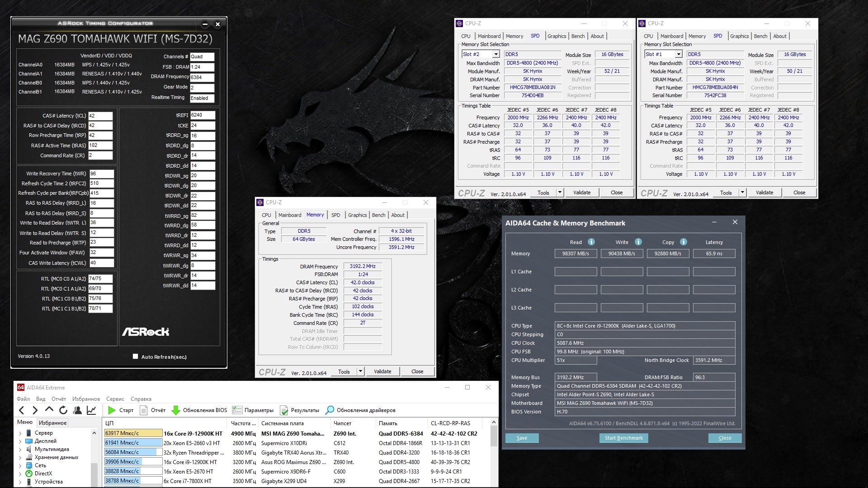Screen dimensions: 868x488
Task: Switch to the Избранное tab
Action: (52, 423)
